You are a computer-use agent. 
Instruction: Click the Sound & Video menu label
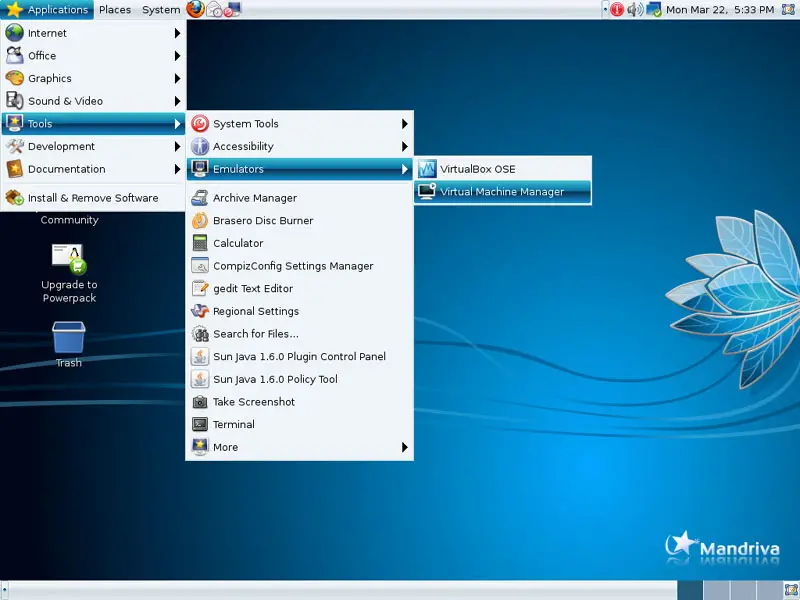tap(65, 101)
